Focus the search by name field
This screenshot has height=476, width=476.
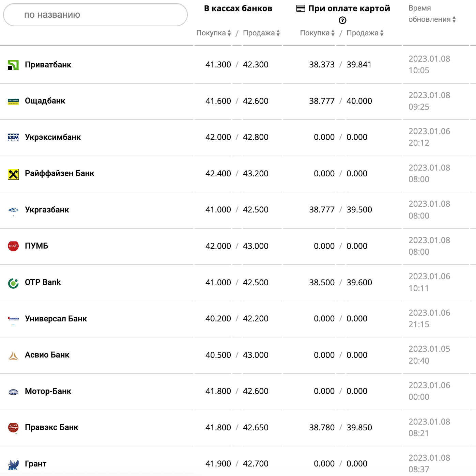[x=95, y=15]
